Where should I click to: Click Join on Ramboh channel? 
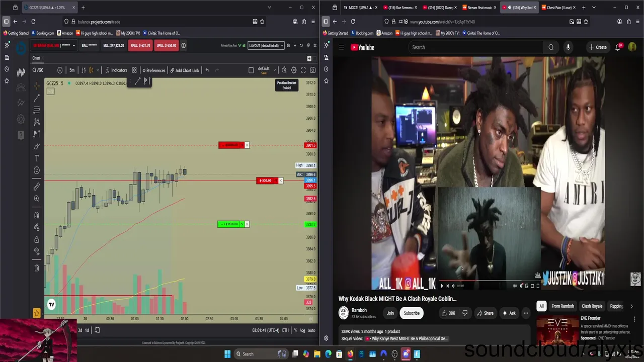390,313
